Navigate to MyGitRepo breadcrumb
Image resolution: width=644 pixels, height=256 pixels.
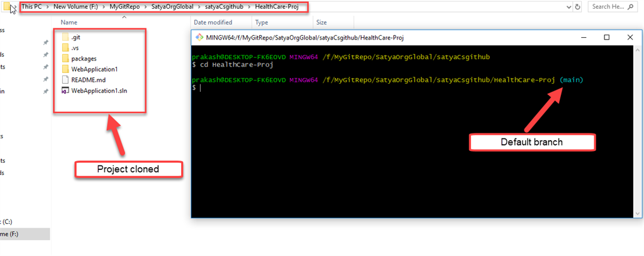click(x=125, y=7)
